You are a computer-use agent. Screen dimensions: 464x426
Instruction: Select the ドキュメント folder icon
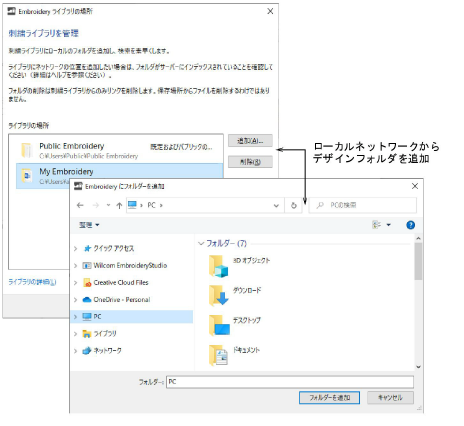point(219,356)
